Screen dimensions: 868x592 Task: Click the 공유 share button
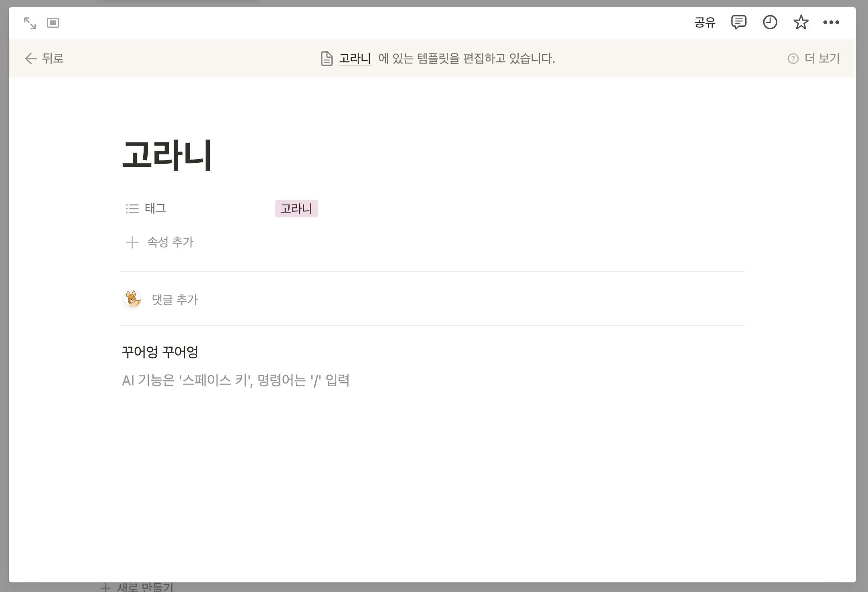(x=705, y=22)
